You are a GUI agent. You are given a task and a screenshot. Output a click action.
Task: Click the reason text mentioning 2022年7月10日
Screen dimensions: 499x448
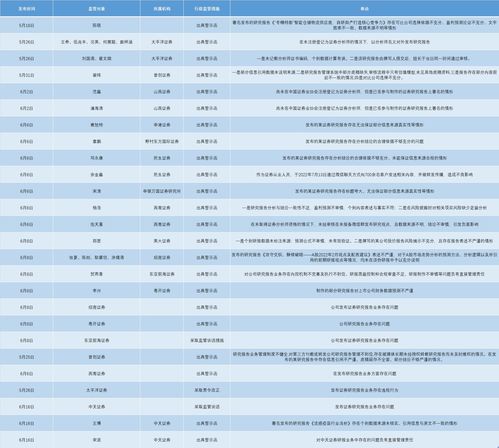[365, 174]
